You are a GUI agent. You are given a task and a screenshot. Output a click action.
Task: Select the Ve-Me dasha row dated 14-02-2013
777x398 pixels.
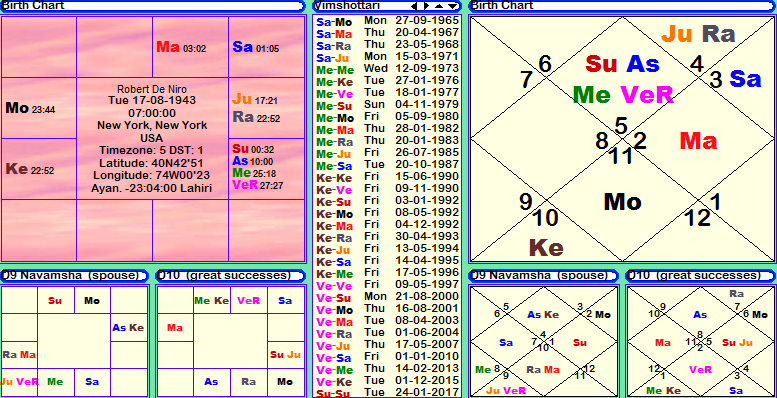click(387, 369)
